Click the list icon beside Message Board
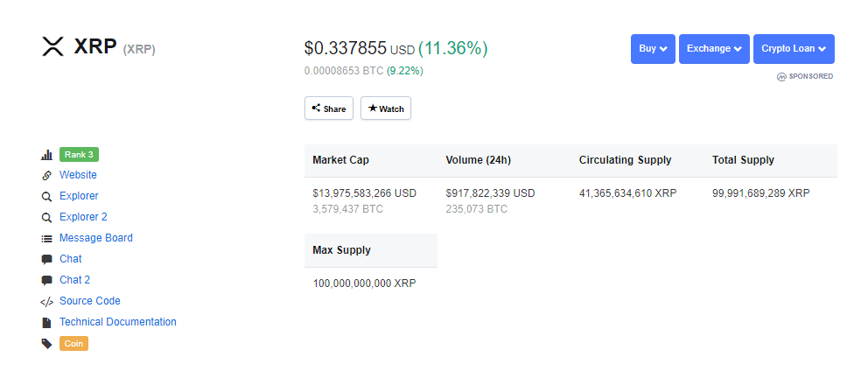 click(46, 239)
